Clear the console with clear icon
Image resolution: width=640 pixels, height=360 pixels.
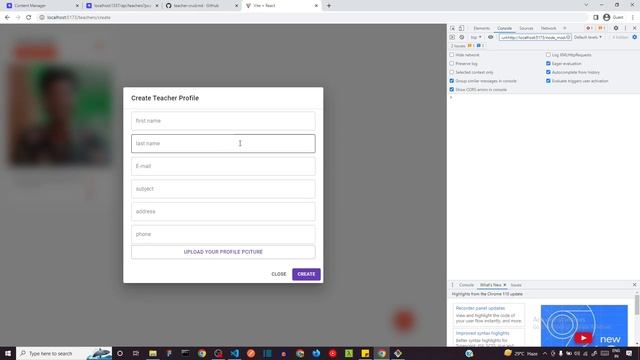pos(462,37)
